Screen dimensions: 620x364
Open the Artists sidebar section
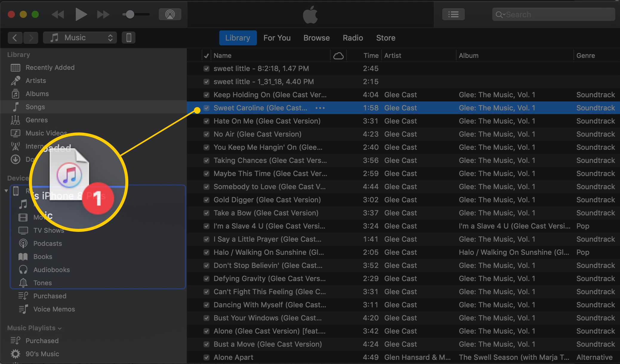point(36,80)
